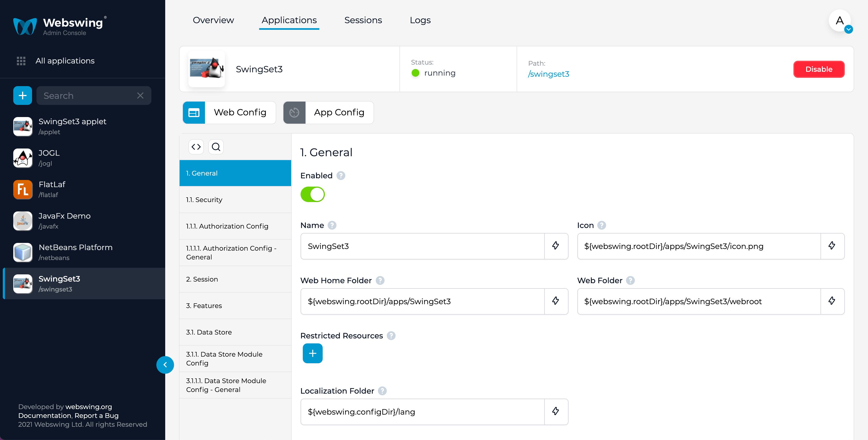
Task: Click the lightning icon beside the Name field
Action: click(556, 246)
